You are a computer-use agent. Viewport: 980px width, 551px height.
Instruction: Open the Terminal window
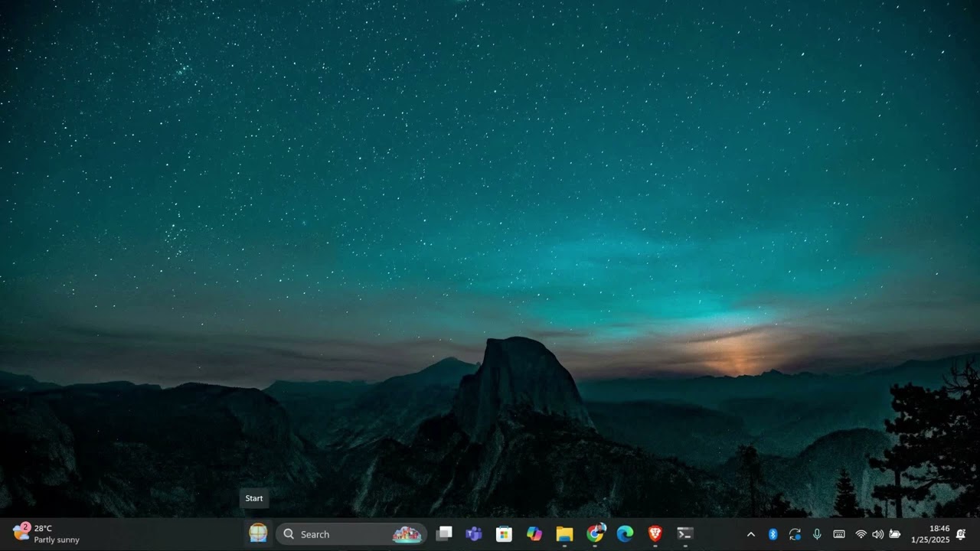[685, 534]
